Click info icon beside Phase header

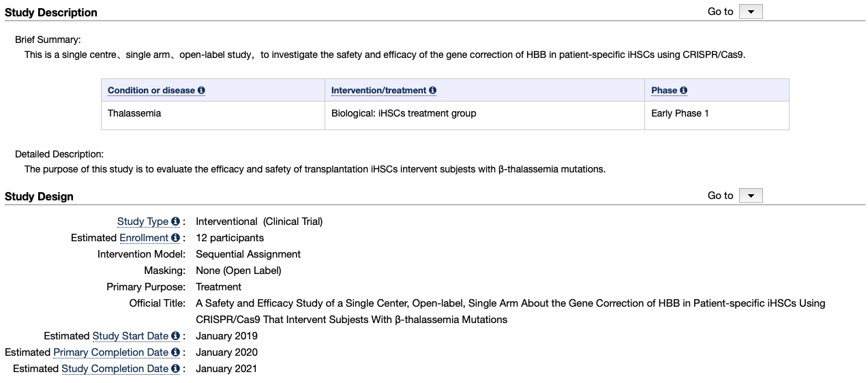pos(684,91)
